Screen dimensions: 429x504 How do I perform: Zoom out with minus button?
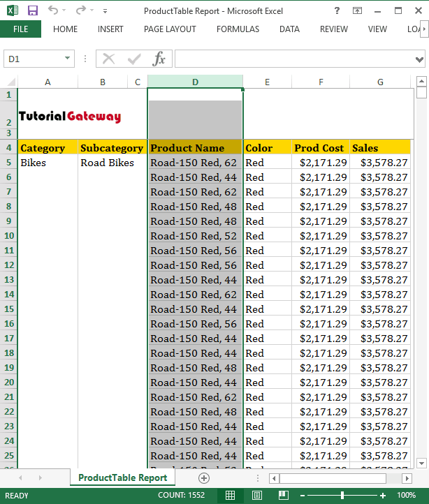click(x=303, y=496)
